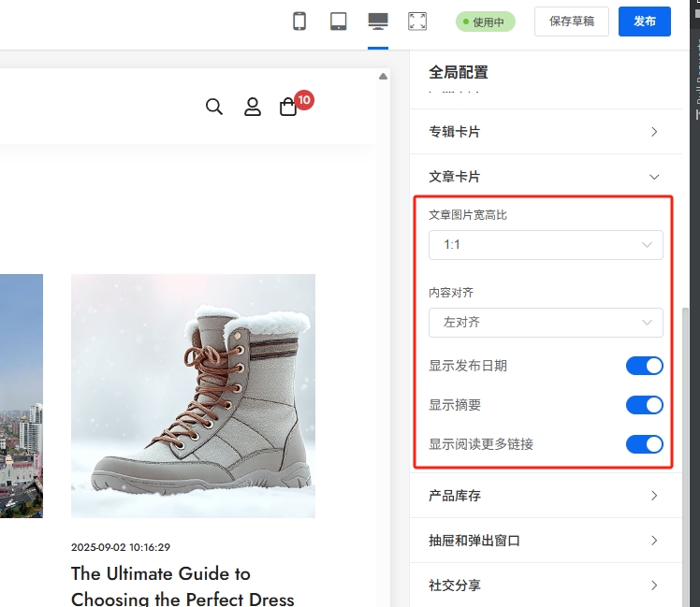
Task: Click the snow boot article thumbnail
Action: point(193,396)
